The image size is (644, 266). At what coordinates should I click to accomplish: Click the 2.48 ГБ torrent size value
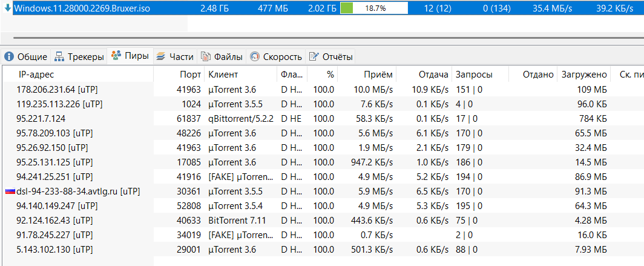tap(215, 8)
